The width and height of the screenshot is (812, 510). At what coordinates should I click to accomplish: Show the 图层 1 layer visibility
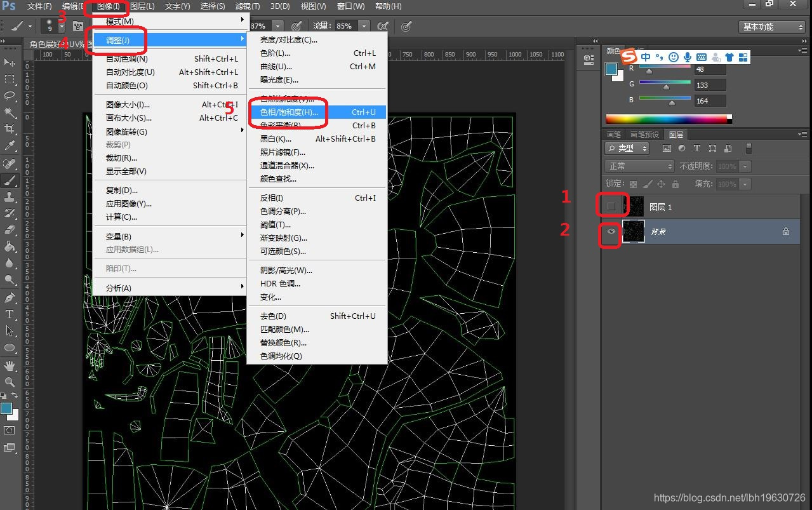click(611, 206)
